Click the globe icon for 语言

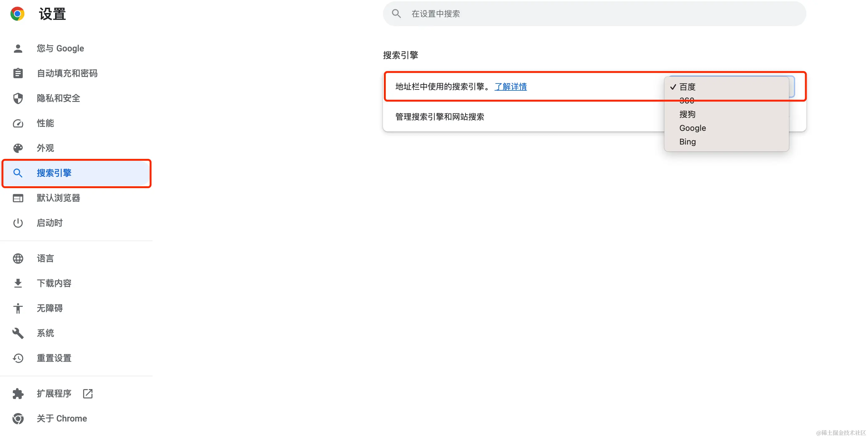(18, 259)
